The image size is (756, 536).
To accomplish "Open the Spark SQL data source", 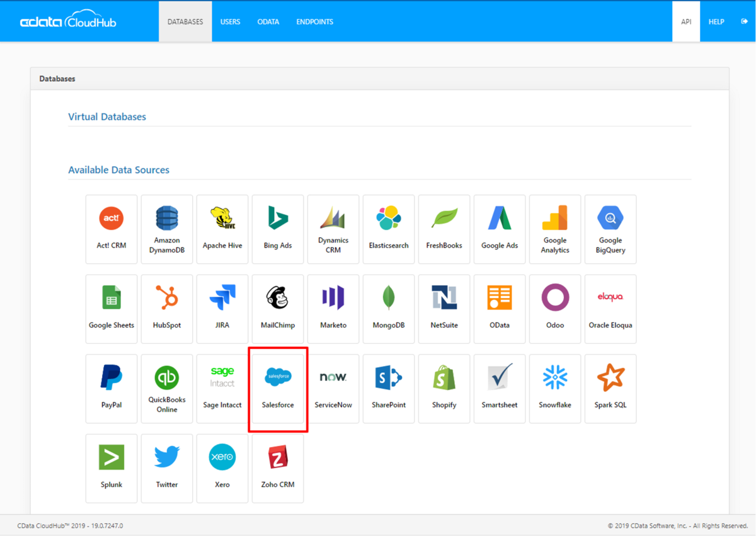I will 610,389.
